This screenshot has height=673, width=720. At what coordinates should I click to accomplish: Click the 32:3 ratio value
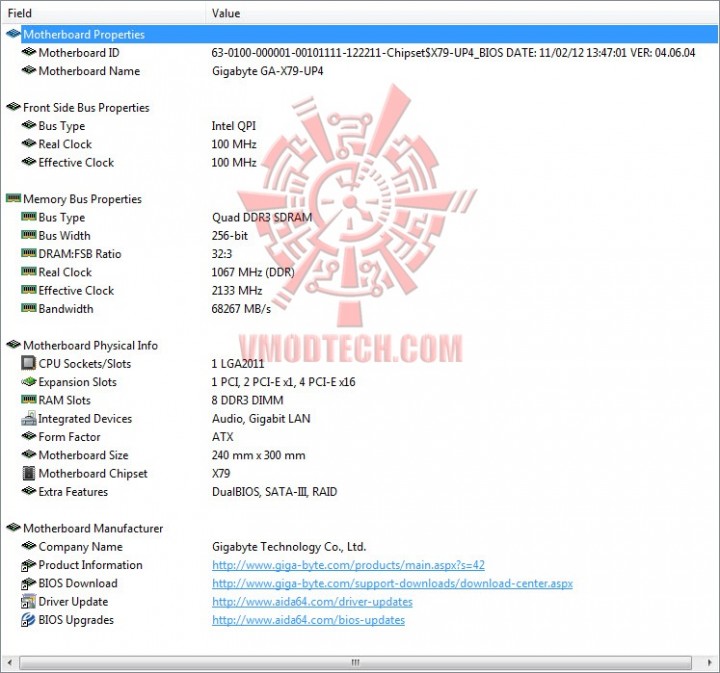[x=222, y=254]
